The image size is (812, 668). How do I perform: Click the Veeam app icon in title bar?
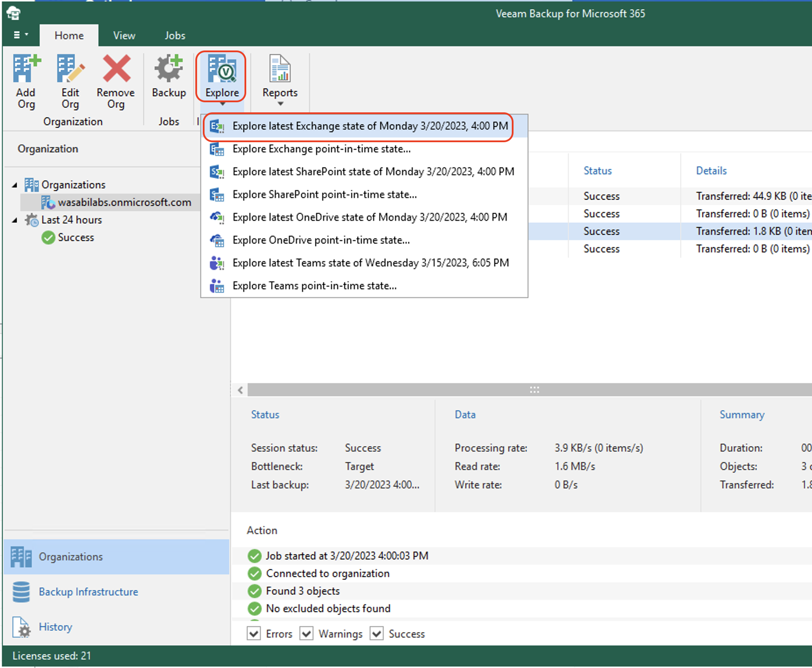click(x=14, y=13)
